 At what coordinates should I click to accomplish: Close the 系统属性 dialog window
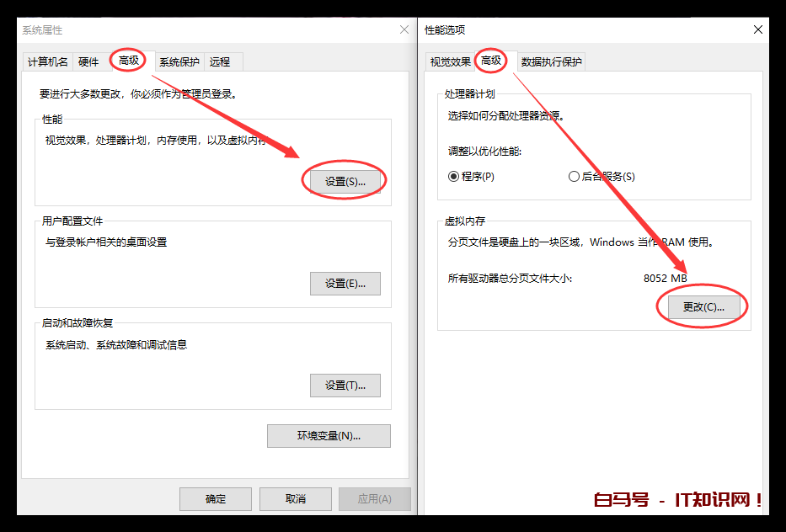(x=404, y=29)
